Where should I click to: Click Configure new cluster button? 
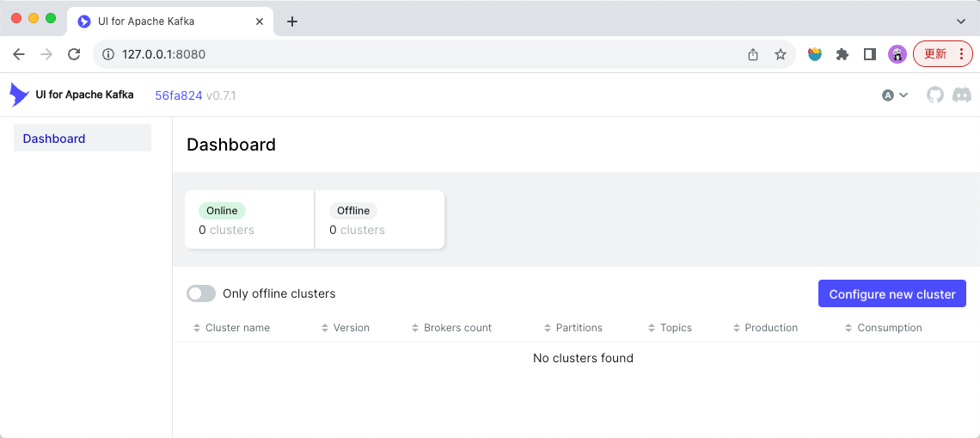tap(892, 293)
